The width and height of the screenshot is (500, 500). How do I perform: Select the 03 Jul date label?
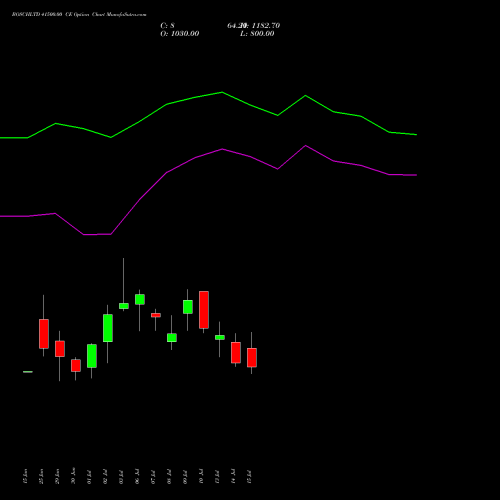pyautogui.click(x=121, y=476)
